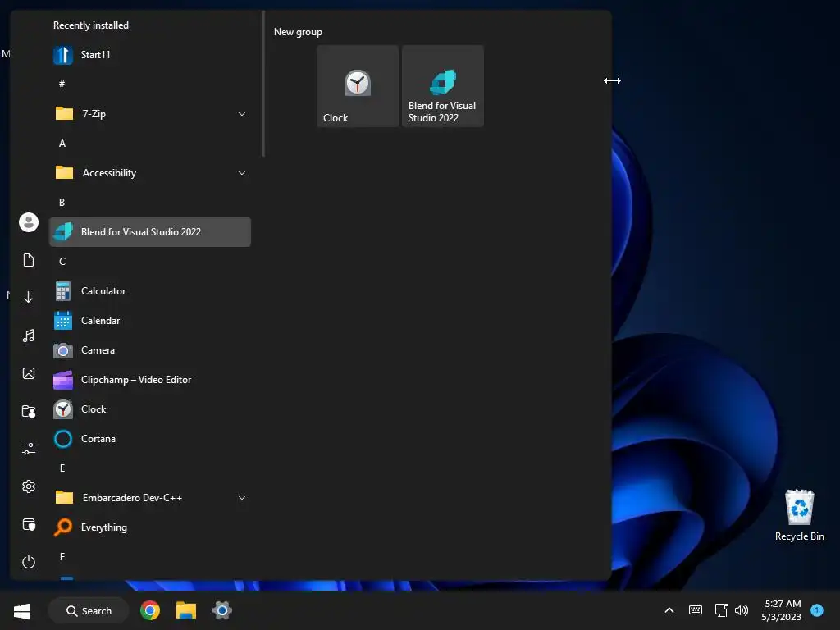This screenshot has width=840, height=630.
Task: Open the Power options icon
Action: tap(29, 562)
